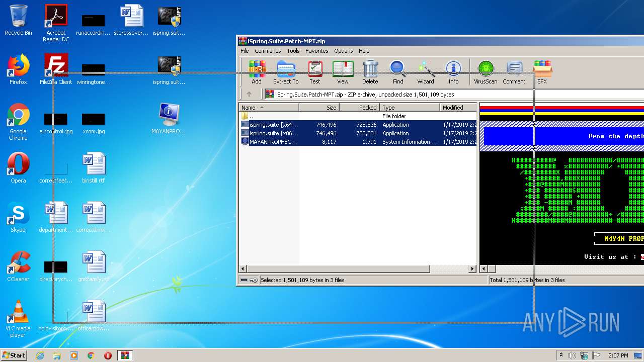Sort file list by Type column
Screen dimensions: 644x362
pos(410,107)
